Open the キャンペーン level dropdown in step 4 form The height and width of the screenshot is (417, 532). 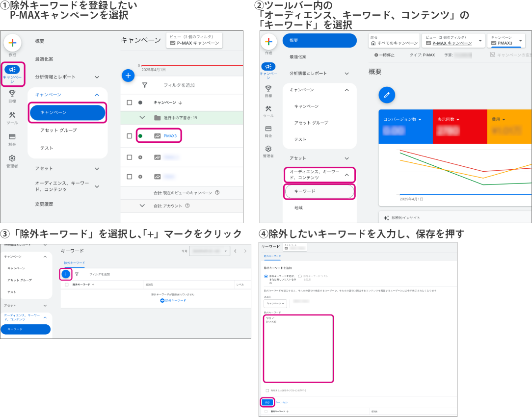275,303
